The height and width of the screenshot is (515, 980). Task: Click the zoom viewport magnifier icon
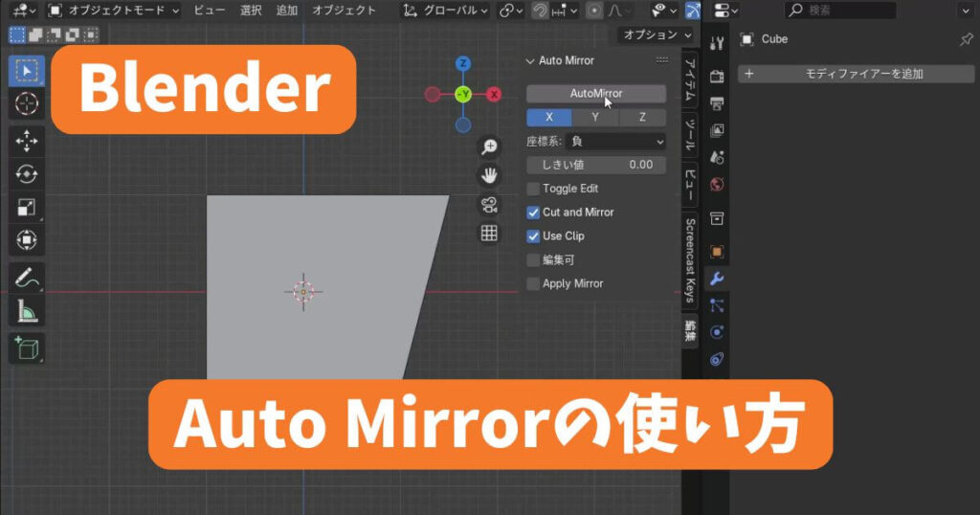click(x=489, y=146)
